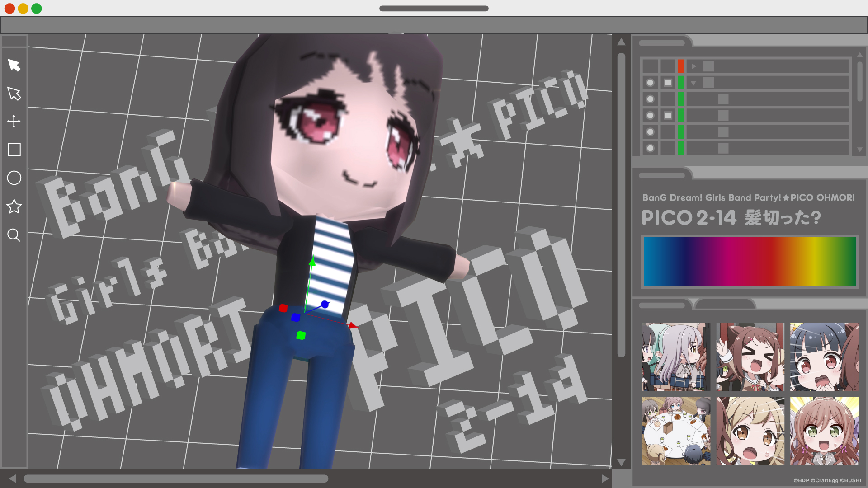Click 'BanG Dream! Girls Band Party!★PICO OHMORI' text
Viewport: 868px width, 488px height.
point(749,197)
